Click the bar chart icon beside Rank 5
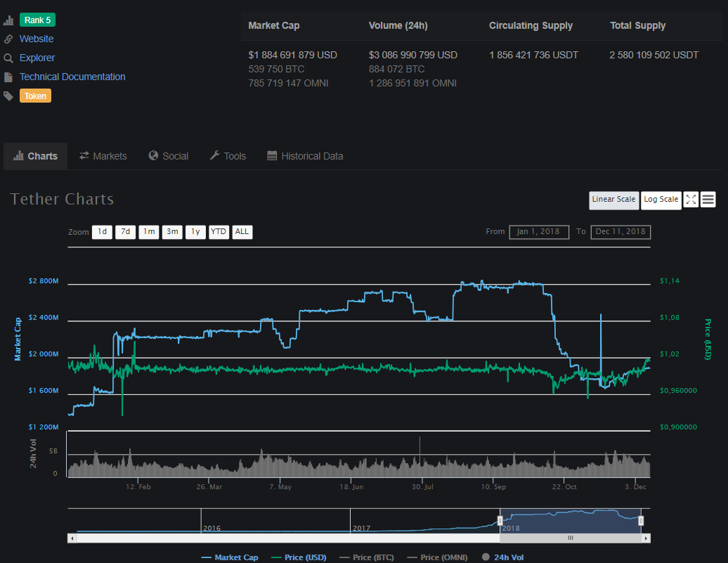The width and height of the screenshot is (728, 563). click(8, 20)
